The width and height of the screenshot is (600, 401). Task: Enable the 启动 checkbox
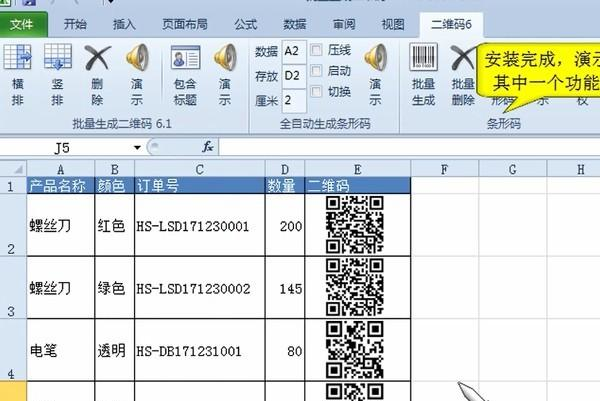tap(316, 71)
